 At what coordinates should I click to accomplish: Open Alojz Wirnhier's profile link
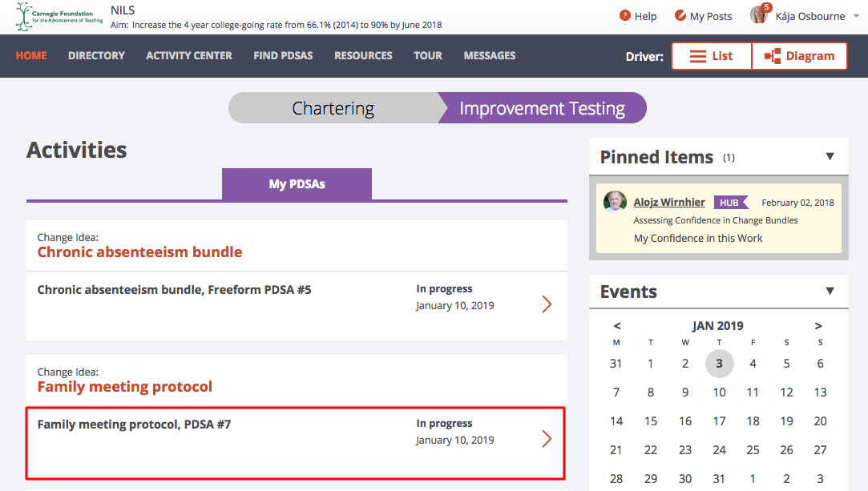coord(669,203)
